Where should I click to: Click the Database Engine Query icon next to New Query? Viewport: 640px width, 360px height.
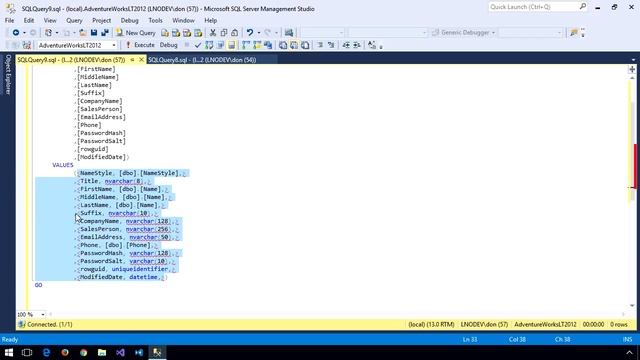tap(165, 33)
